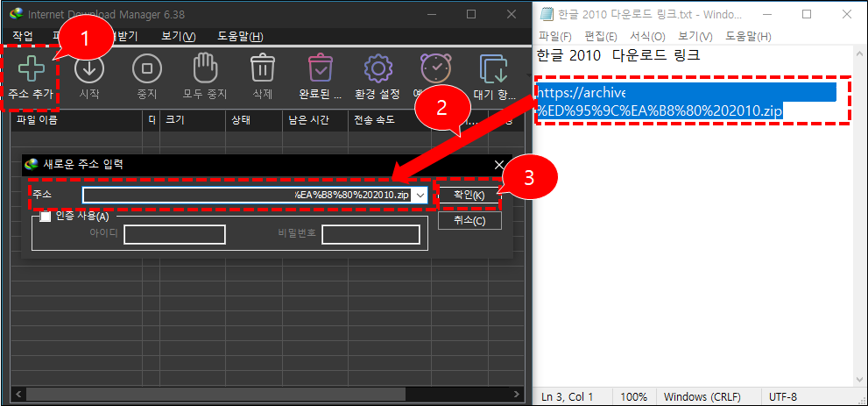Click the Delete Completed (완료된) icon
This screenshot has height=406, width=868.
point(320,68)
